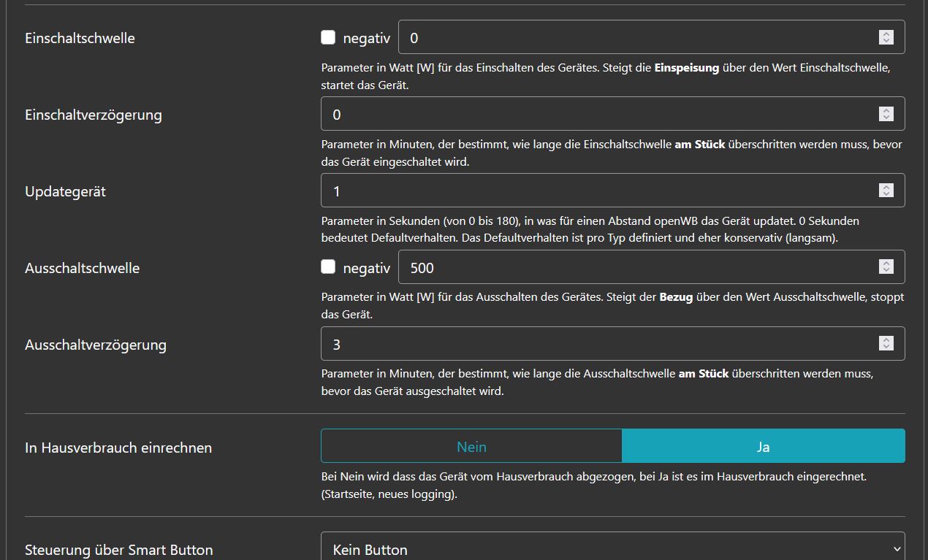The height and width of the screenshot is (560, 928).
Task: Lower Updategerät value with the down arrow
Action: [886, 194]
